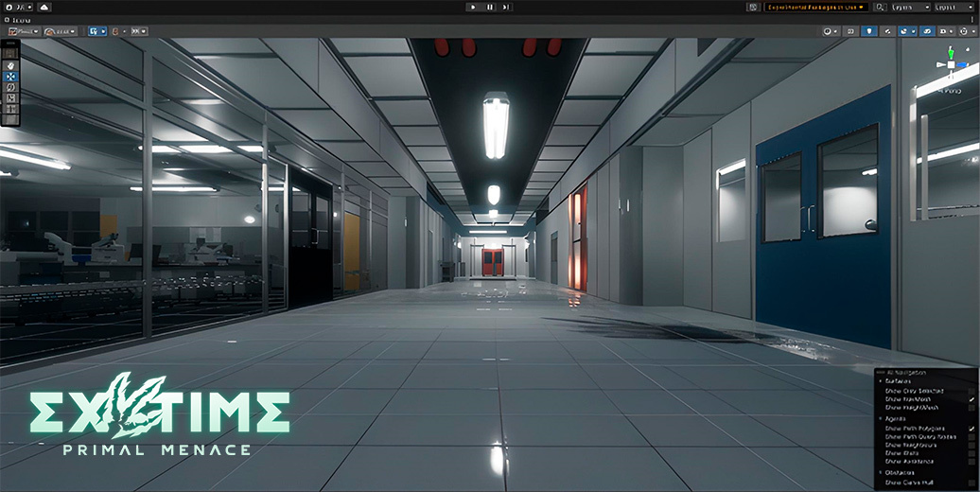Toggle 2D view mode button
The height and width of the screenshot is (492, 980).
coord(850,30)
